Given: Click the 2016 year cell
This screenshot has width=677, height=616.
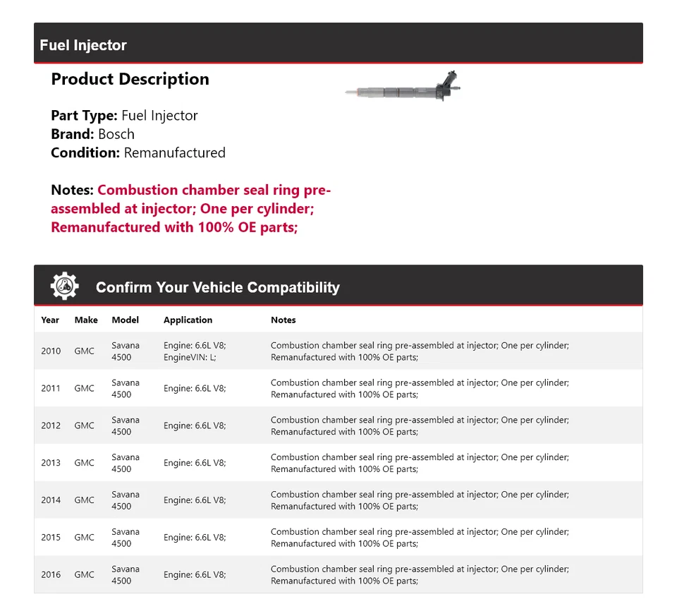Looking at the screenshot, I should click(51, 574).
